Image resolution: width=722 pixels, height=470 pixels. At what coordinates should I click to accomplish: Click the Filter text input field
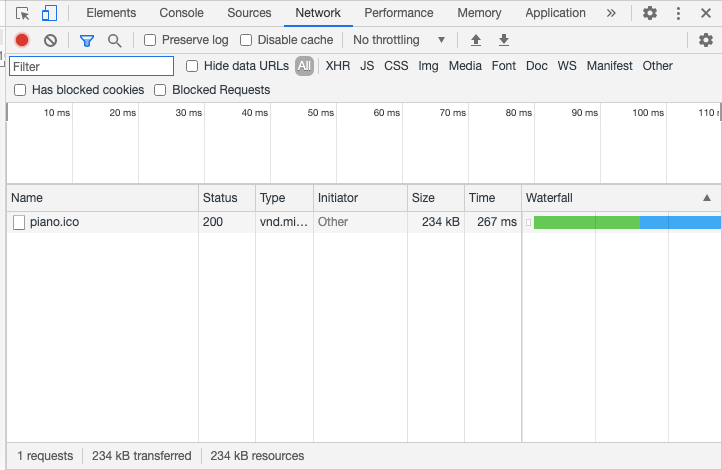click(91, 66)
